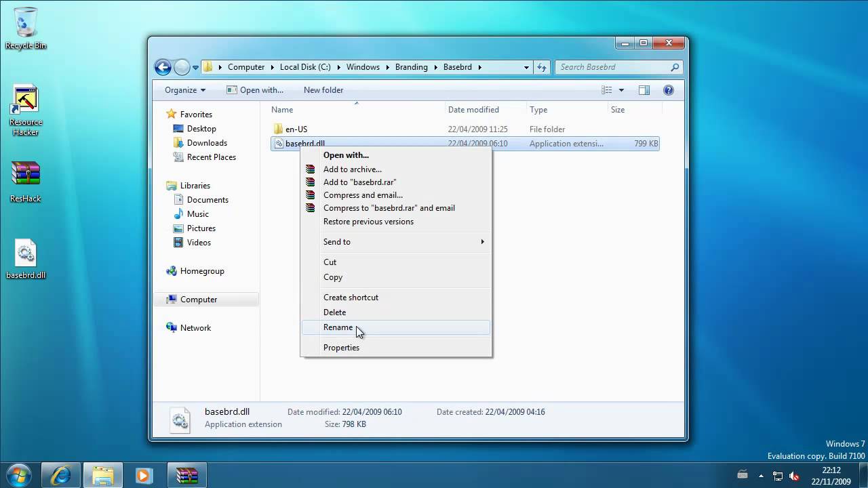Choose Delete from the context menu
Viewport: 868px width, 488px height.
pos(395,312)
